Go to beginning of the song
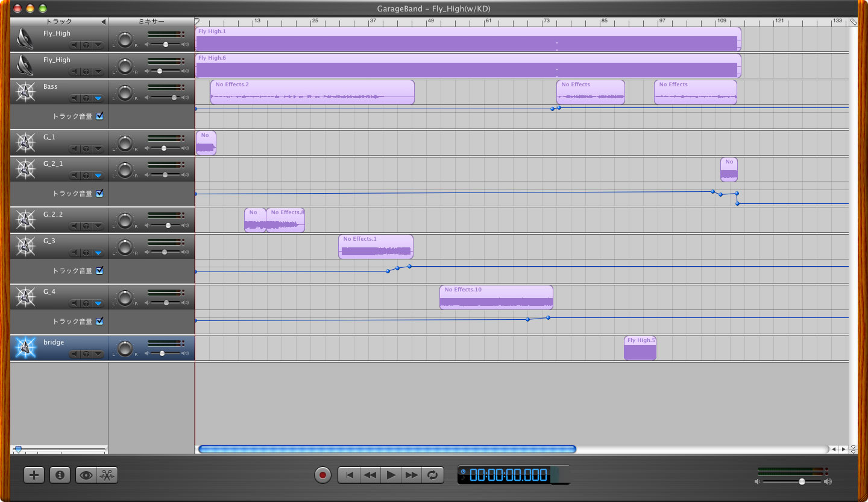The height and width of the screenshot is (502, 868). point(349,475)
